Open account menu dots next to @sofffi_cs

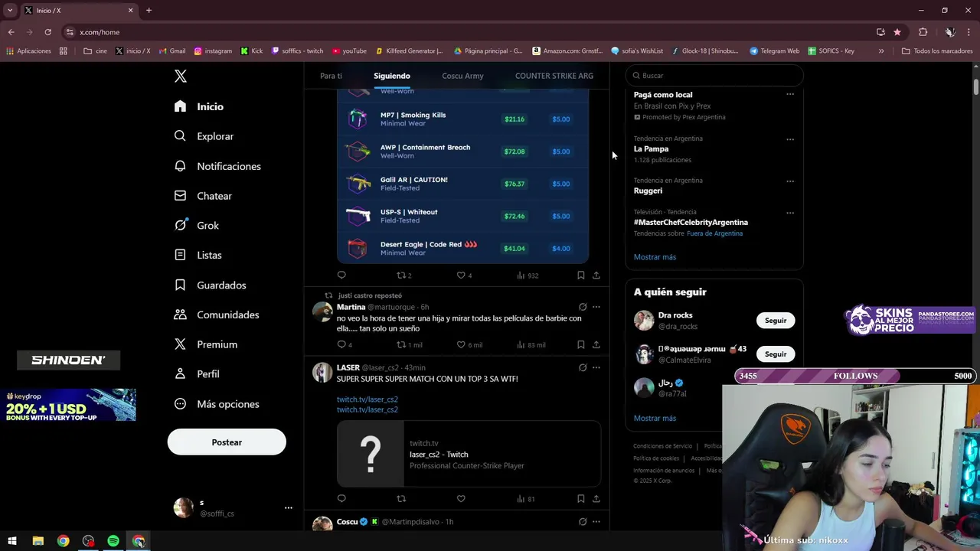click(x=288, y=507)
